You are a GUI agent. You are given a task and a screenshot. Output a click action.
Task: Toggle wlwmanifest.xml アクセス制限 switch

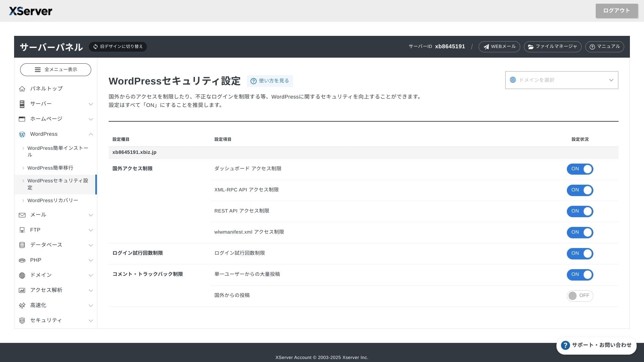(x=580, y=232)
